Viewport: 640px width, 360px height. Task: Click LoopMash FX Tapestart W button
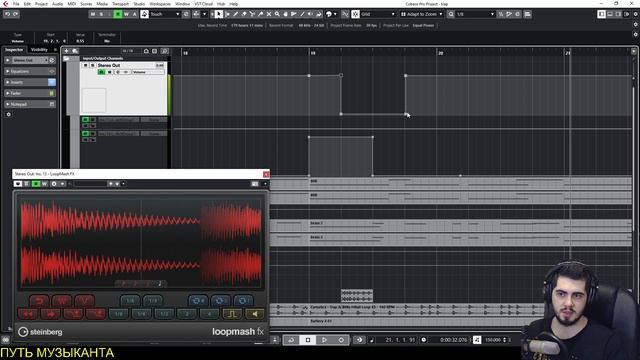pos(62,301)
